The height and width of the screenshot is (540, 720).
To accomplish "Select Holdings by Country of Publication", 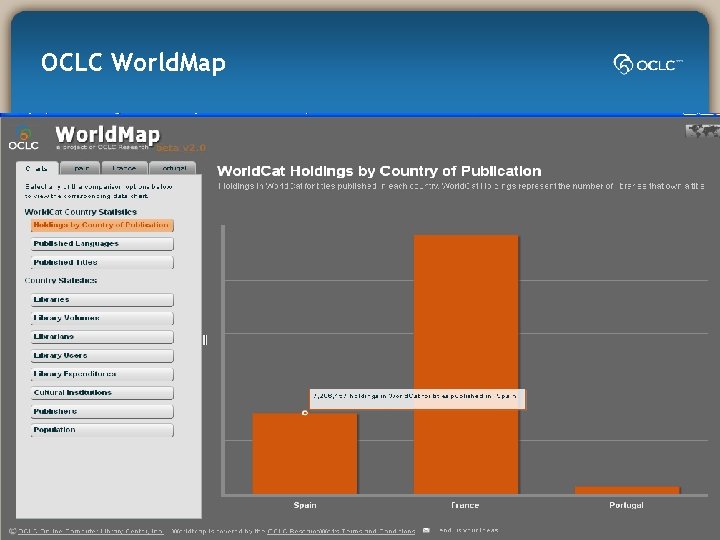I will (x=102, y=225).
